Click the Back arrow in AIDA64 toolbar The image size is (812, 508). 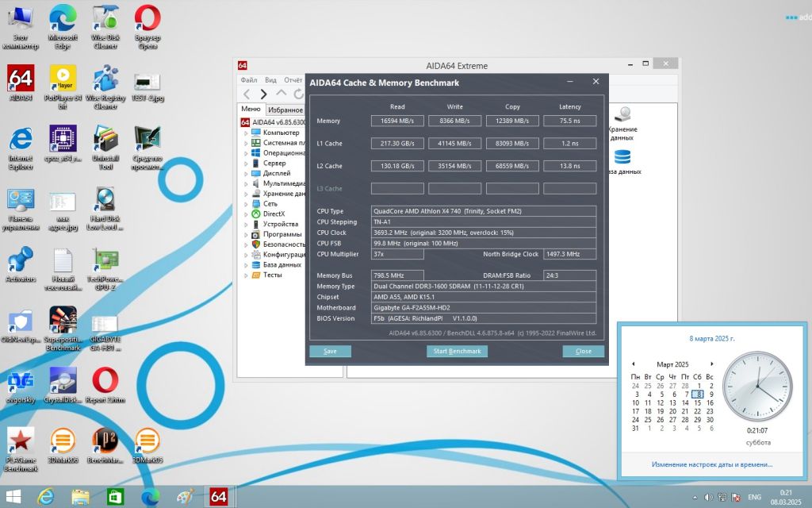coord(247,94)
